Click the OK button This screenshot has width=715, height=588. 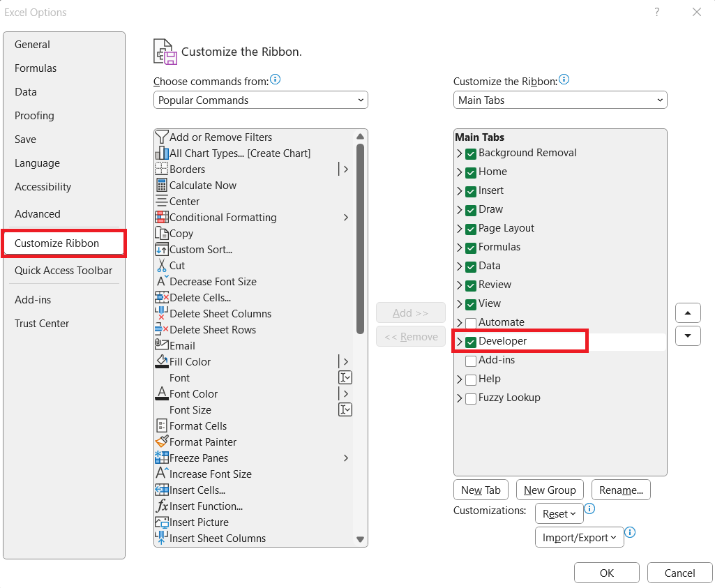(606, 573)
